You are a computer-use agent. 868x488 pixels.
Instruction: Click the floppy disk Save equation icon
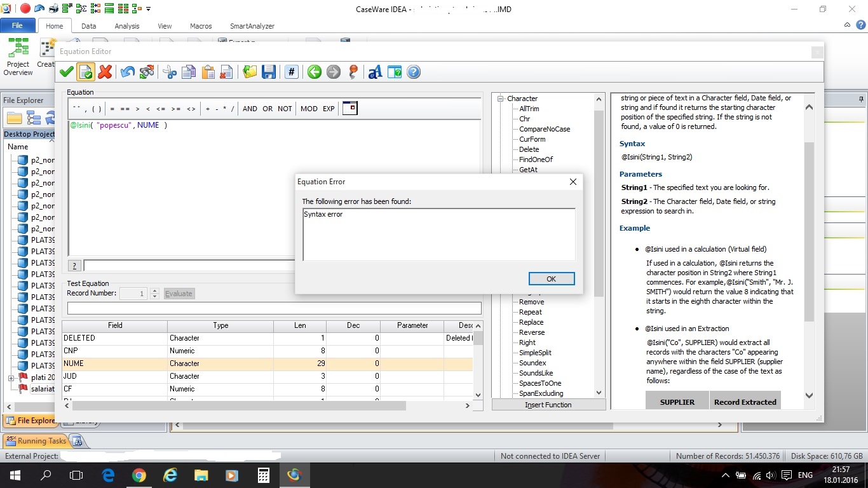(x=269, y=72)
